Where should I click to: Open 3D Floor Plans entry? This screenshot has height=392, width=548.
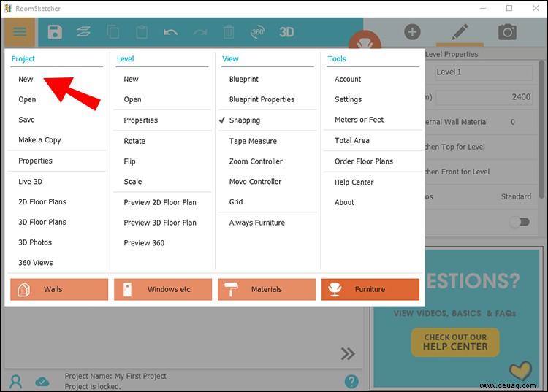pos(42,222)
